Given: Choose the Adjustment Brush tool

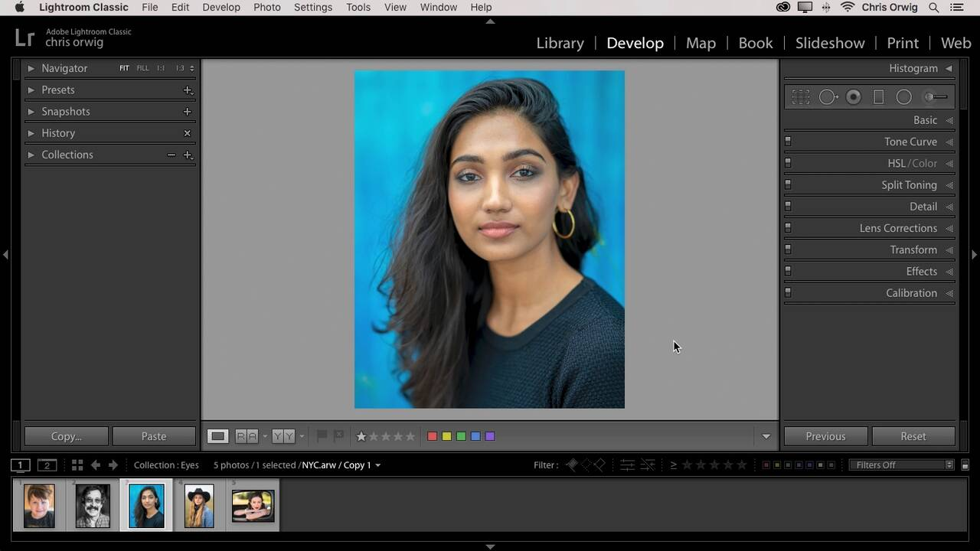Looking at the screenshot, I should (936, 97).
